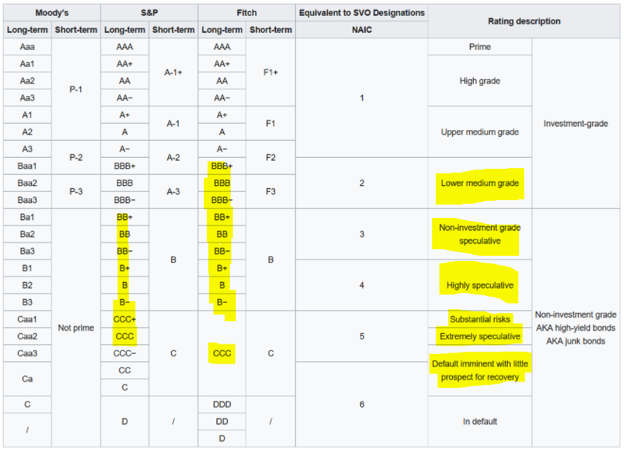Click the In default description cell

click(x=480, y=421)
